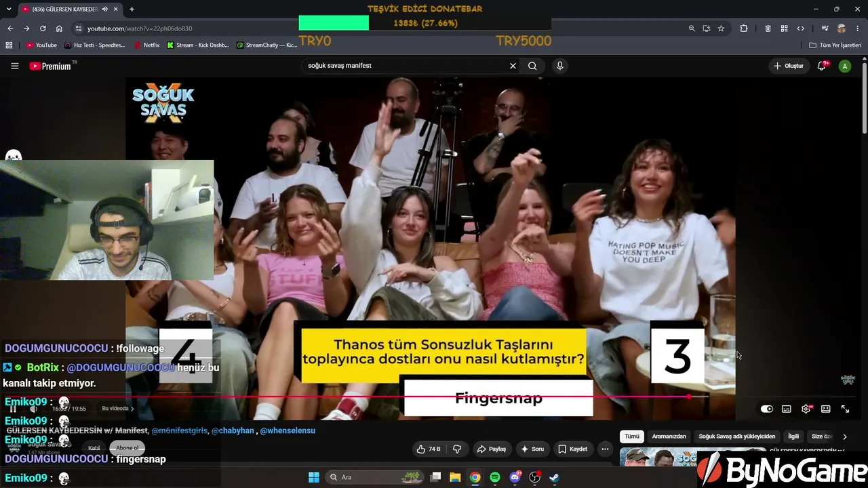Expand the Bu videoda chapters chevron
This screenshot has height=488, width=868.
coord(132,409)
